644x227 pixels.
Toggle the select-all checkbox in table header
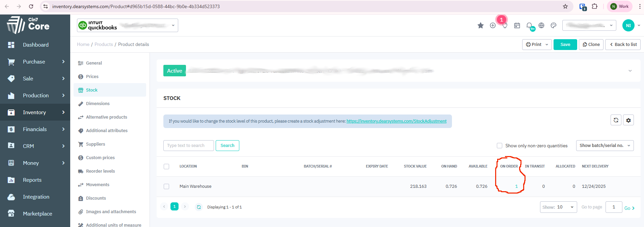(x=166, y=167)
